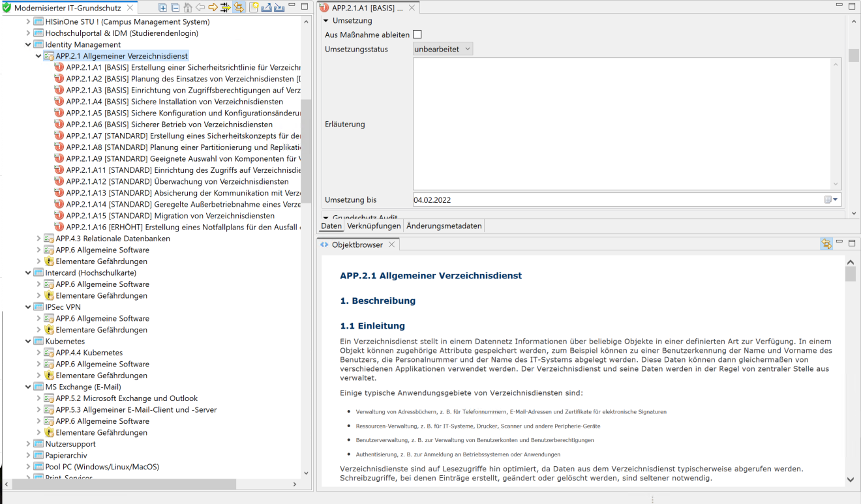
Task: Click the application icon beside Kubernetes
Action: [x=38, y=341]
